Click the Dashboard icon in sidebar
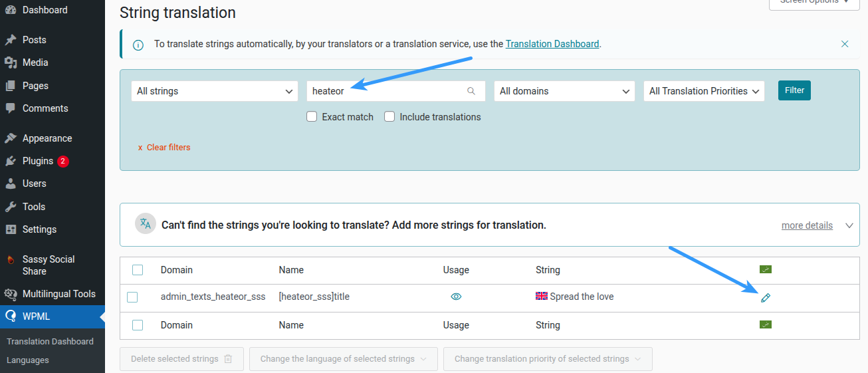This screenshot has width=868, height=373. [11, 10]
